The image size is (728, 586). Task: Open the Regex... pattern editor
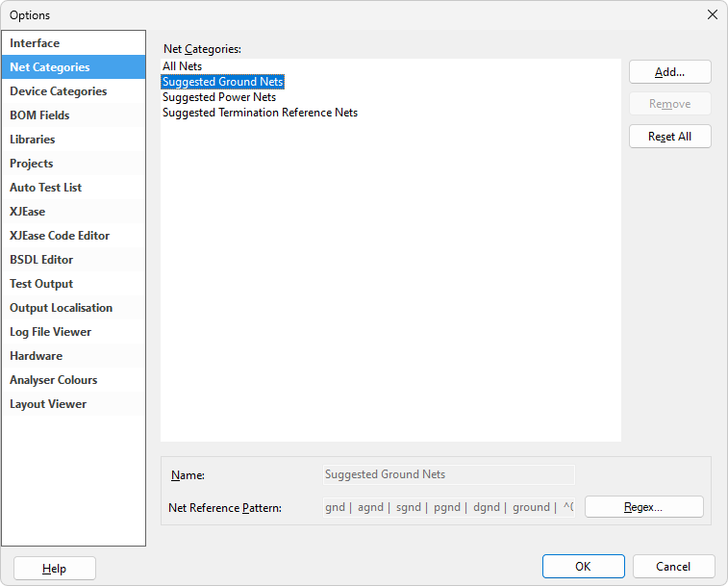[643, 507]
